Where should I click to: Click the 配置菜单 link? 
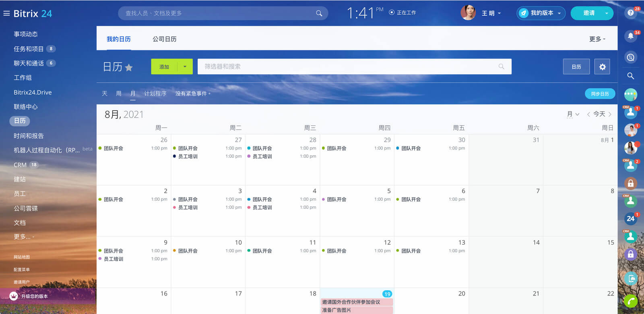point(22,270)
